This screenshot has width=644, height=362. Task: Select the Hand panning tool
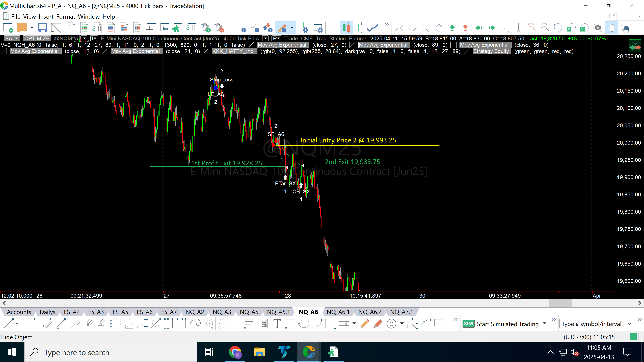(611, 28)
